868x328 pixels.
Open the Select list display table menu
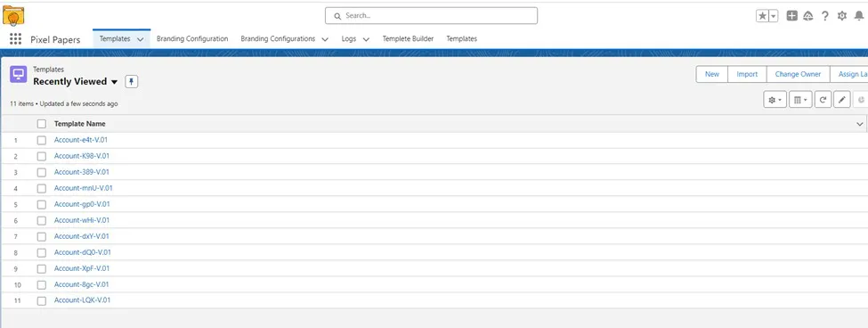(800, 100)
